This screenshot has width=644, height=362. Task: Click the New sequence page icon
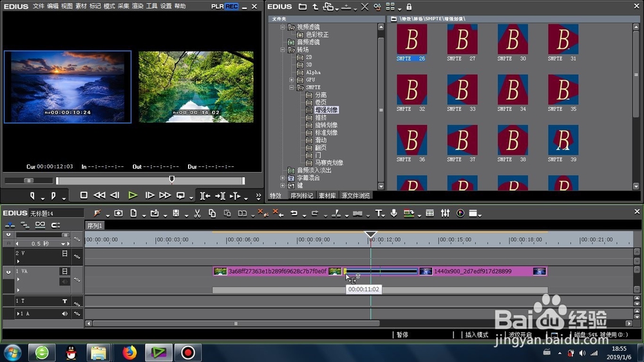133,213
